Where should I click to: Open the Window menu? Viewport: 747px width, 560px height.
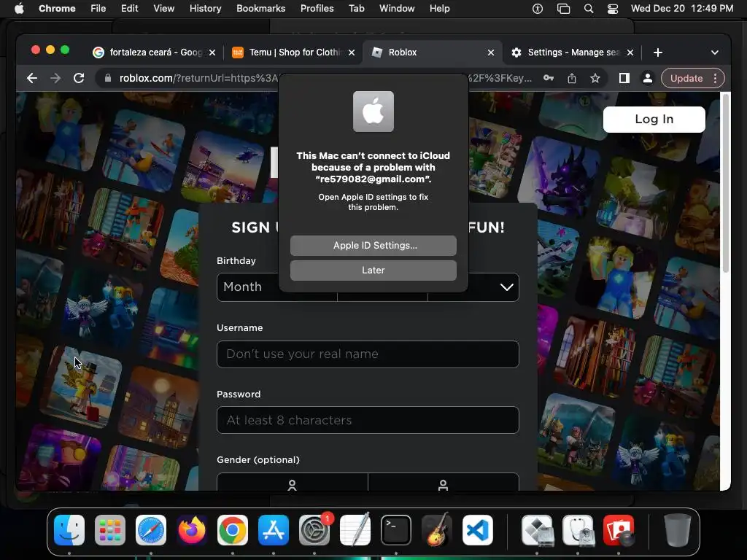click(x=397, y=9)
